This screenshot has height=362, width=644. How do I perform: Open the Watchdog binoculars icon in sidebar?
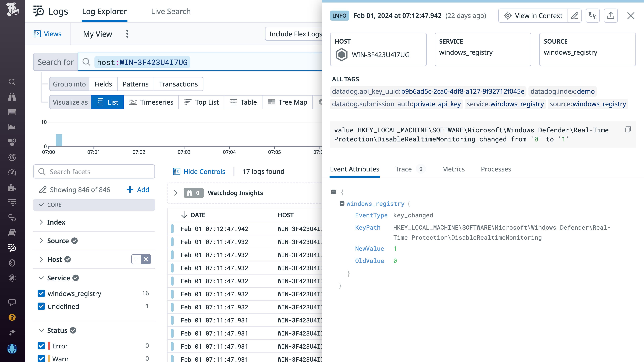coord(12,97)
